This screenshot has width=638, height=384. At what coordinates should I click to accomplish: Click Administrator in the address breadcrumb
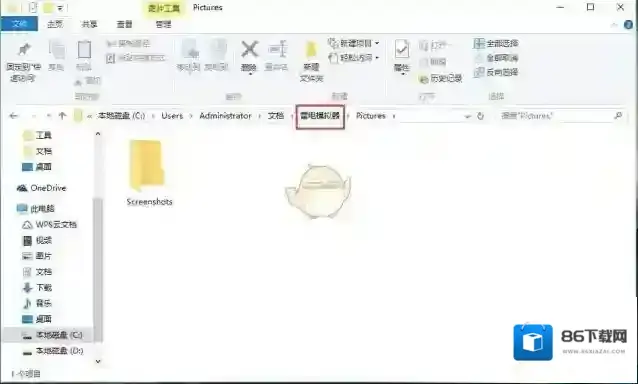click(x=225, y=116)
